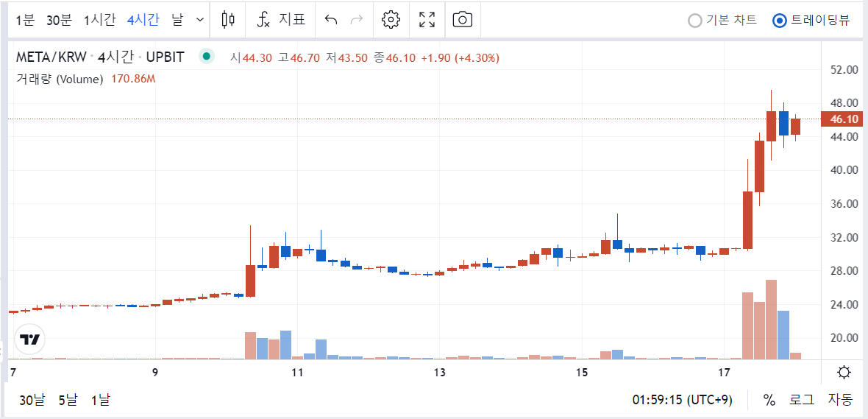The height and width of the screenshot is (419, 868).
Task: Take a chart snapshot with camera icon
Action: (462, 20)
